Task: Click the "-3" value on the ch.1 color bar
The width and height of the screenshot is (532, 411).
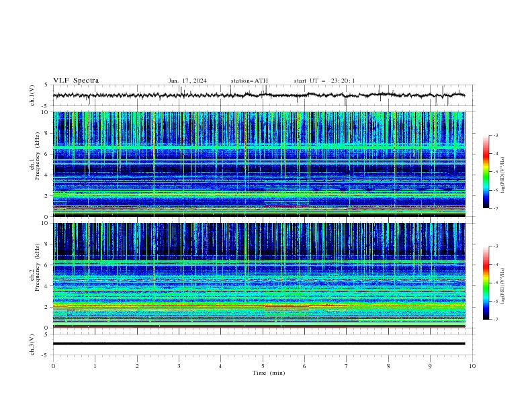Action: pos(495,135)
